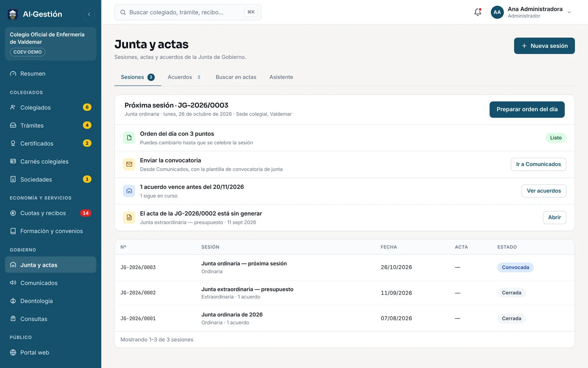The height and width of the screenshot is (368, 588).
Task: Switch to the Sesiones tab
Action: (x=138, y=77)
